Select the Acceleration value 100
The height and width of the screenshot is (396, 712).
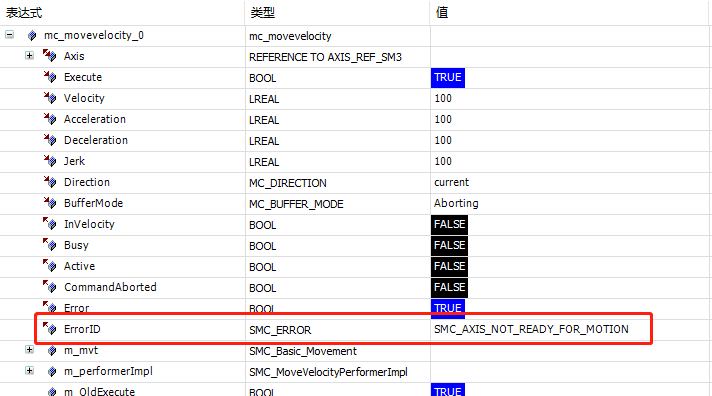[x=443, y=119]
